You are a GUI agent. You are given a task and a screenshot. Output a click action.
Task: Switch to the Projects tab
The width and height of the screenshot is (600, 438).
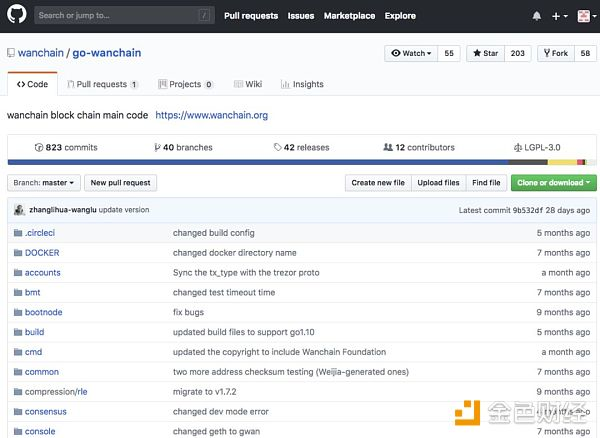[185, 84]
